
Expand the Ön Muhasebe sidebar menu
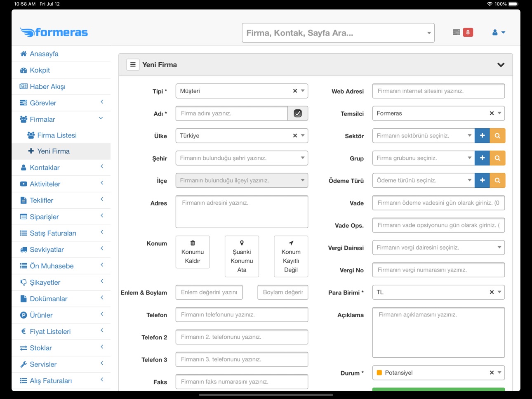[x=61, y=266]
